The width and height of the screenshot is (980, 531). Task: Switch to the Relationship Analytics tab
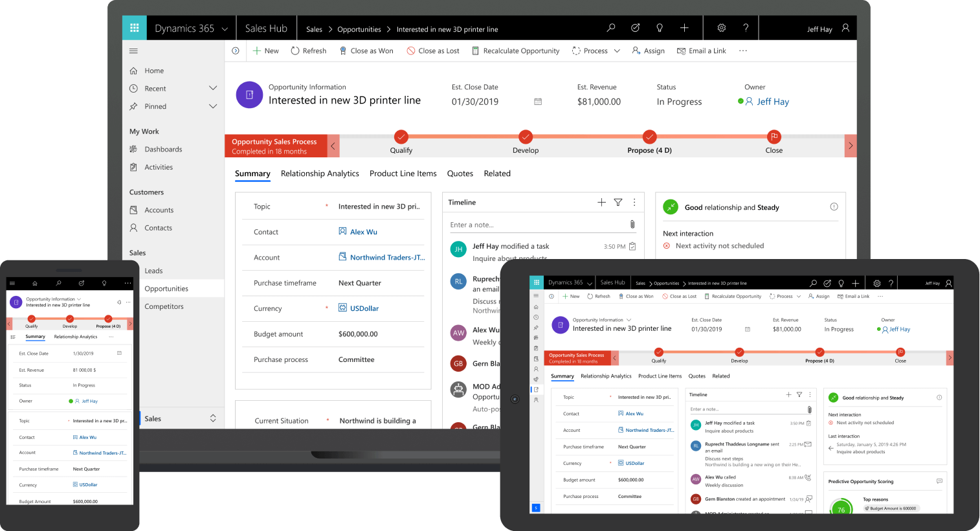320,173
